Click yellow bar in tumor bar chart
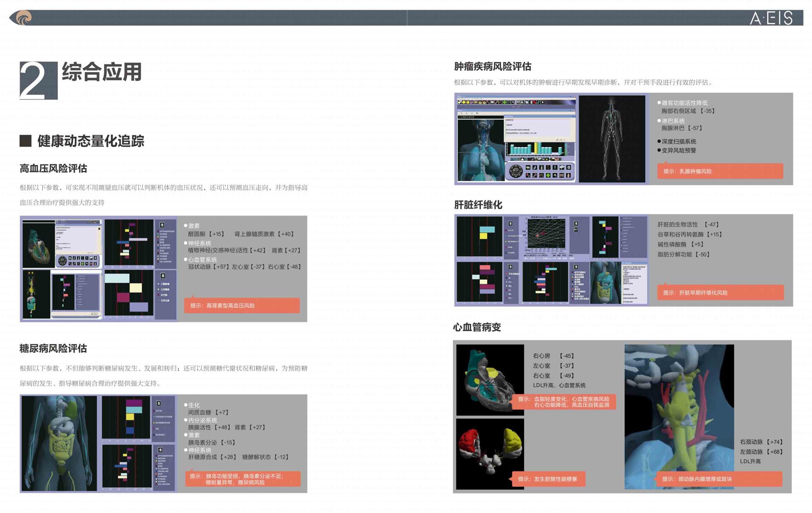Image resolution: width=812 pixels, height=513 pixels. point(536,148)
